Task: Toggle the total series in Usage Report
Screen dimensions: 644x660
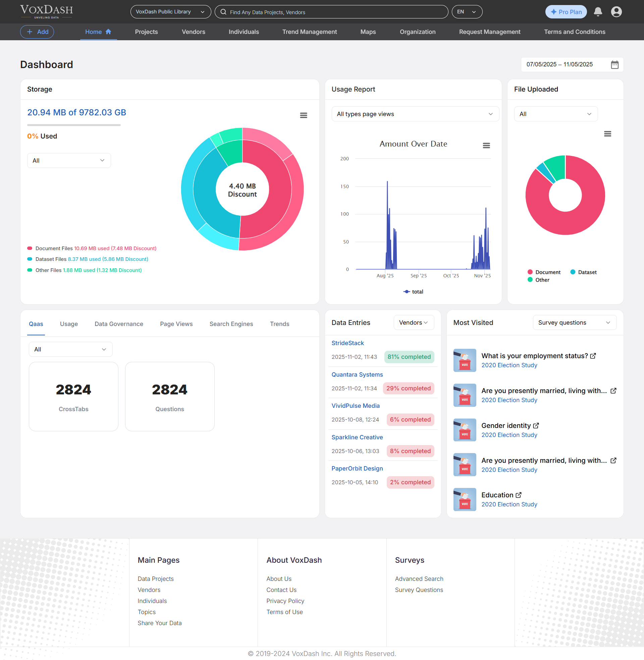Action: (x=413, y=291)
